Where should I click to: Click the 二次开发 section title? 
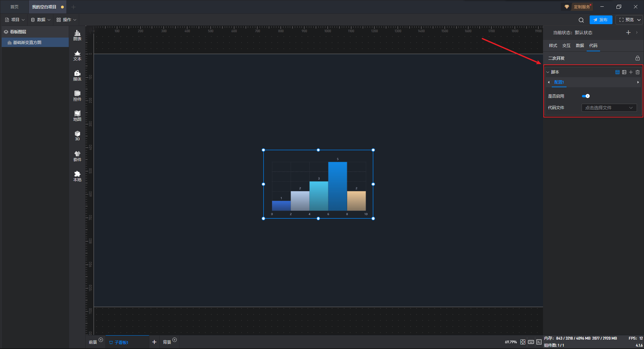point(556,58)
